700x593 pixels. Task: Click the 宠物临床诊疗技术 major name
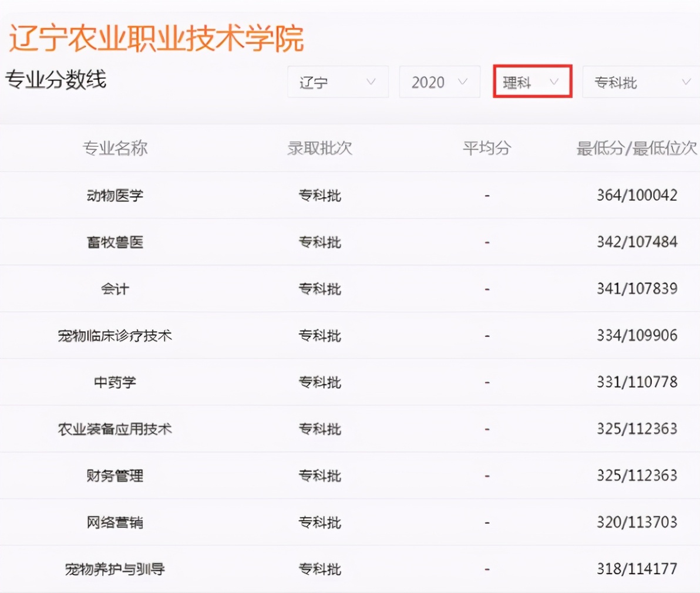coord(115,335)
